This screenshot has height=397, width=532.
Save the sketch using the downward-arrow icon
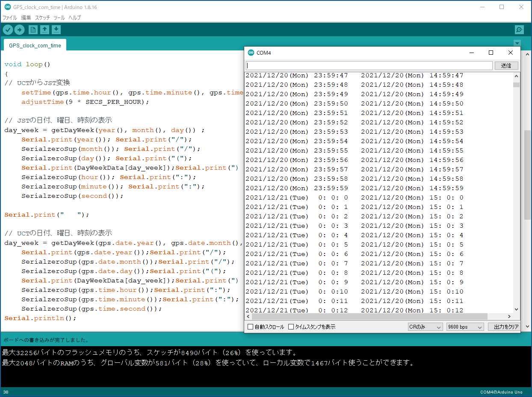56,29
